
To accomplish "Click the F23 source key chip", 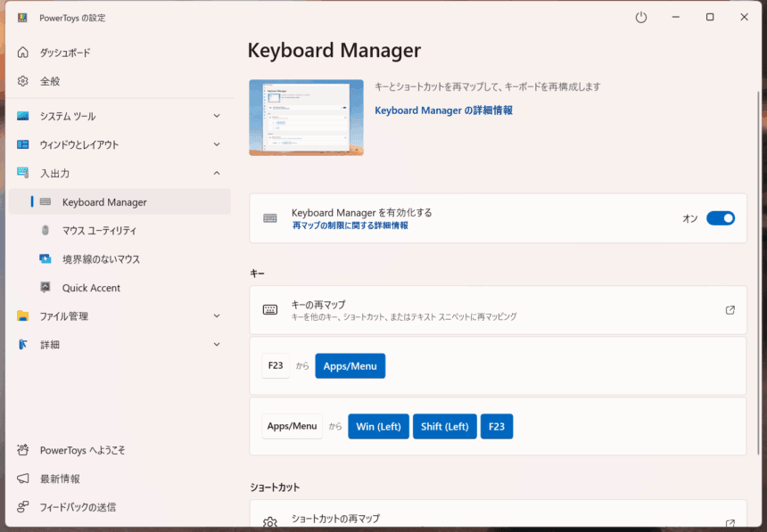I will pos(276,365).
